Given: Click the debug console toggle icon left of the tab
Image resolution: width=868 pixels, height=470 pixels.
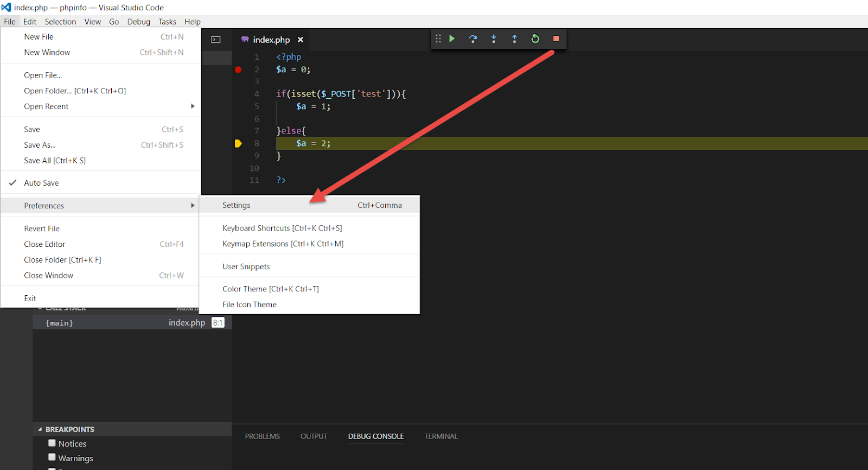Looking at the screenshot, I should 216,40.
